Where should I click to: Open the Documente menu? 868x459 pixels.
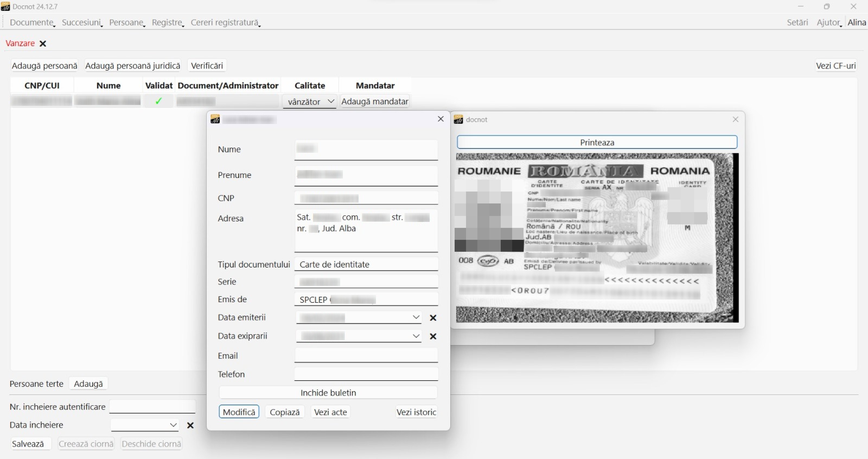click(x=32, y=23)
